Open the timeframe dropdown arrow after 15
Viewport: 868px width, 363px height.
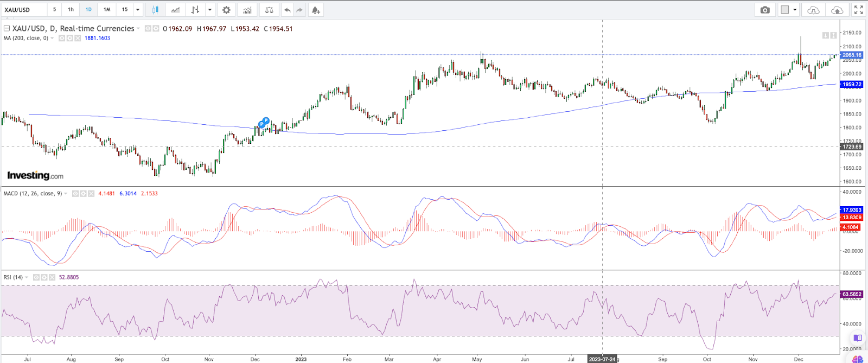(x=138, y=10)
